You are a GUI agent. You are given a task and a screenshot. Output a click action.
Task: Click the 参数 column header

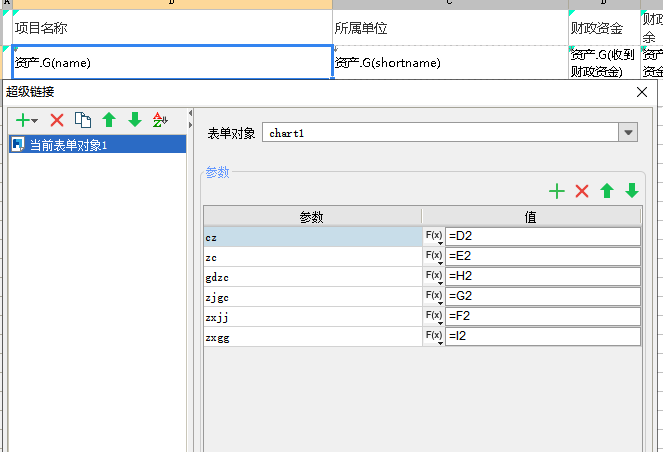[312, 216]
